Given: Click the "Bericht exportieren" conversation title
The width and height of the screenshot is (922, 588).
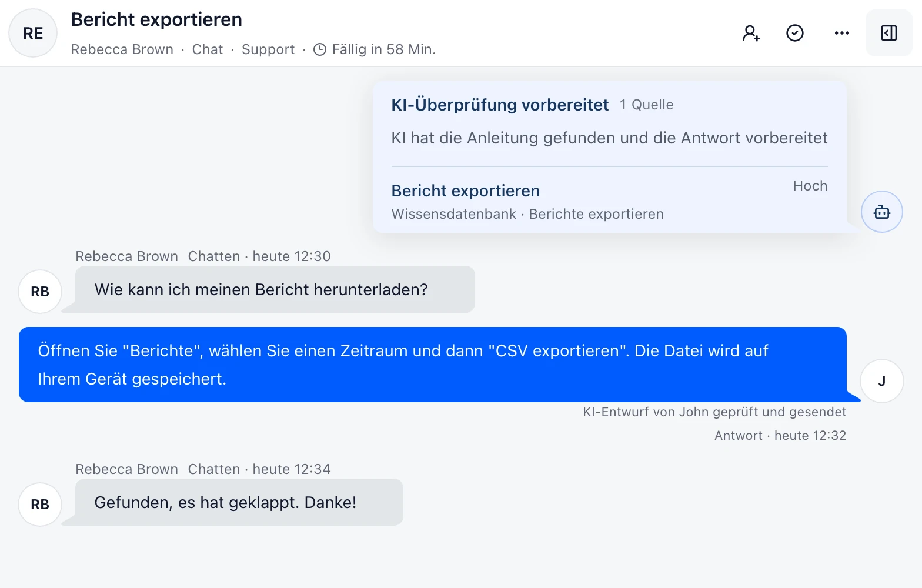Looking at the screenshot, I should tap(156, 19).
